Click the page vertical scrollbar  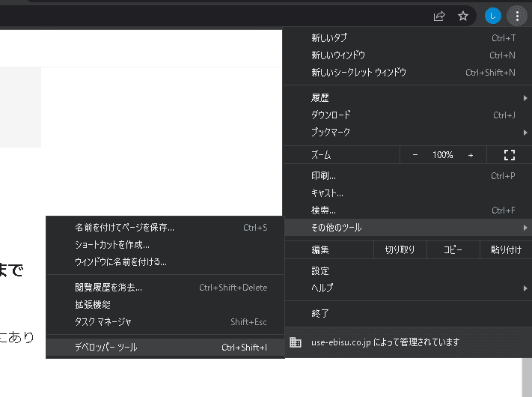[x=527, y=377]
